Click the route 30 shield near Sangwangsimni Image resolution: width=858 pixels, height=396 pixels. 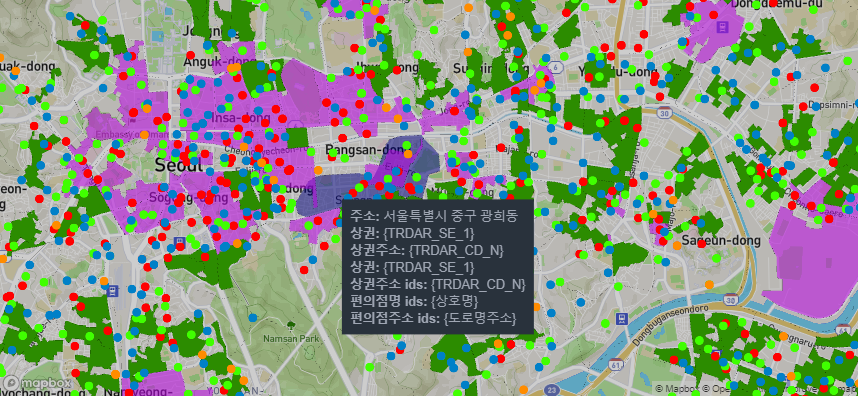pyautogui.click(x=664, y=113)
